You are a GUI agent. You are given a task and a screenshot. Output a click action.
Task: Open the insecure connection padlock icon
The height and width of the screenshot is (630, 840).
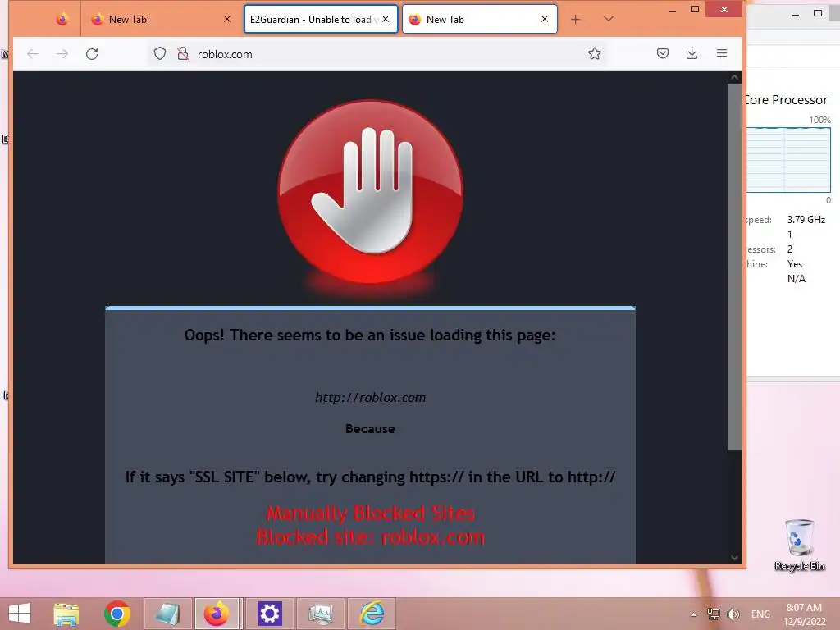pos(183,53)
